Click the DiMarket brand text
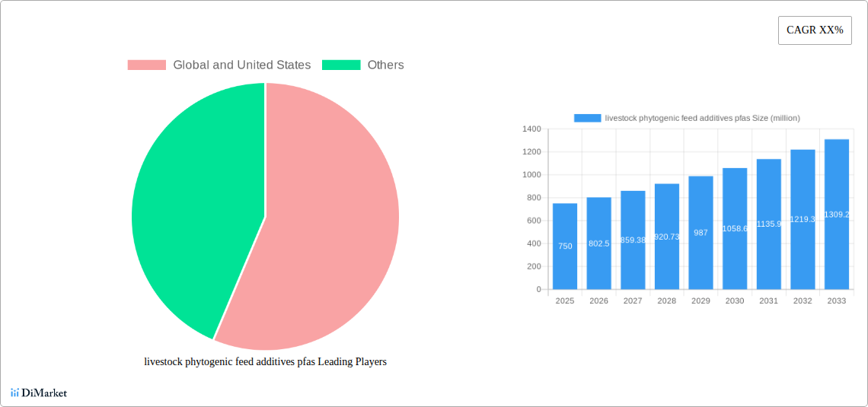Image resolution: width=868 pixels, height=407 pixels. coord(44,393)
